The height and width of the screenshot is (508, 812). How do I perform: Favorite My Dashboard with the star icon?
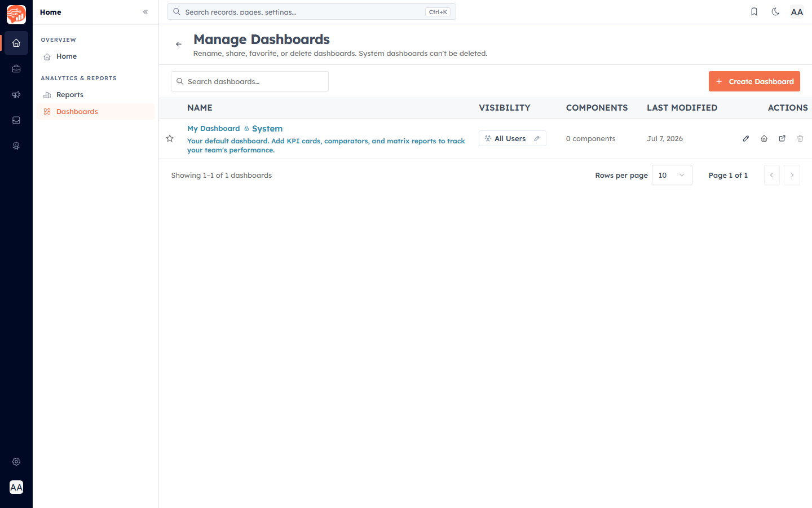170,138
